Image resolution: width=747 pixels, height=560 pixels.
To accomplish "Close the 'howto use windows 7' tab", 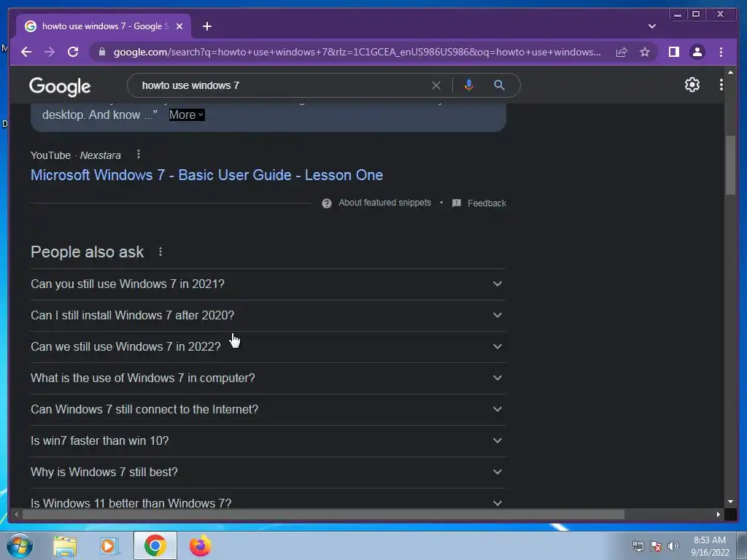I will point(179,26).
